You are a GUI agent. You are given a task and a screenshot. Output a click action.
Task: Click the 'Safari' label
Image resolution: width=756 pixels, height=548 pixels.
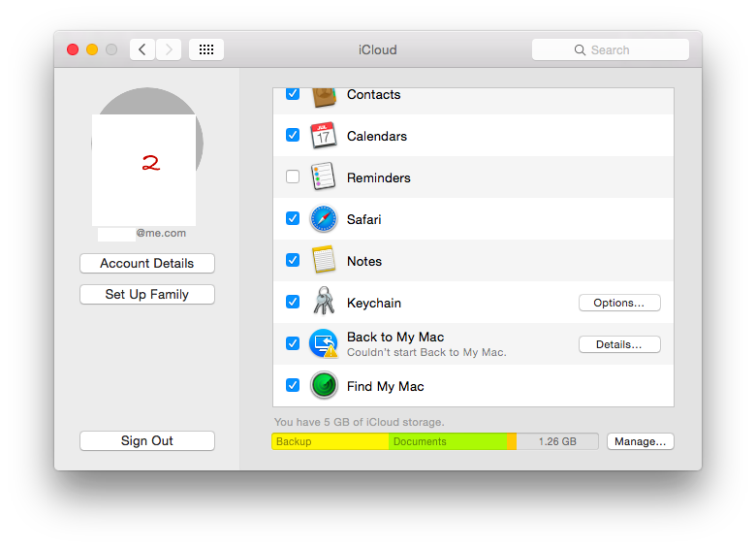[364, 219]
